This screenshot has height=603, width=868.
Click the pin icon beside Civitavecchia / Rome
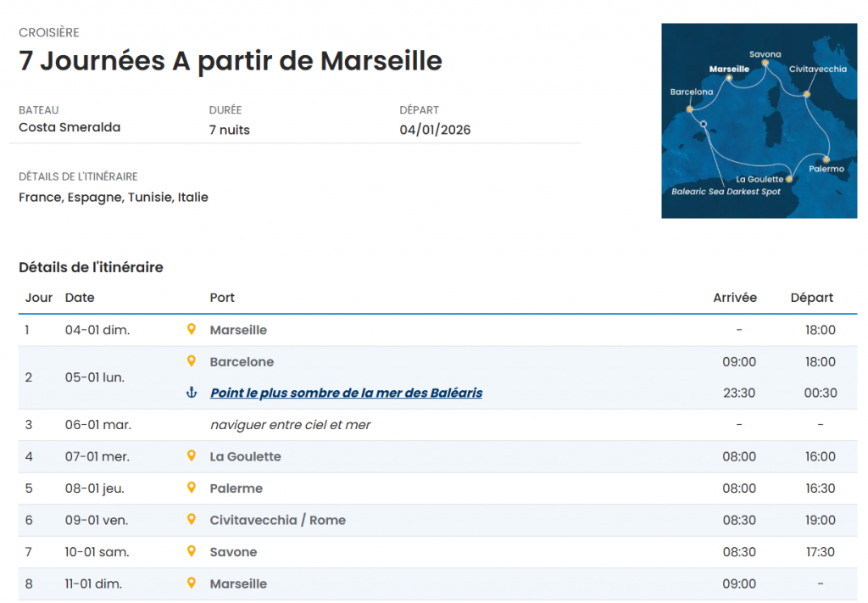coord(192,520)
